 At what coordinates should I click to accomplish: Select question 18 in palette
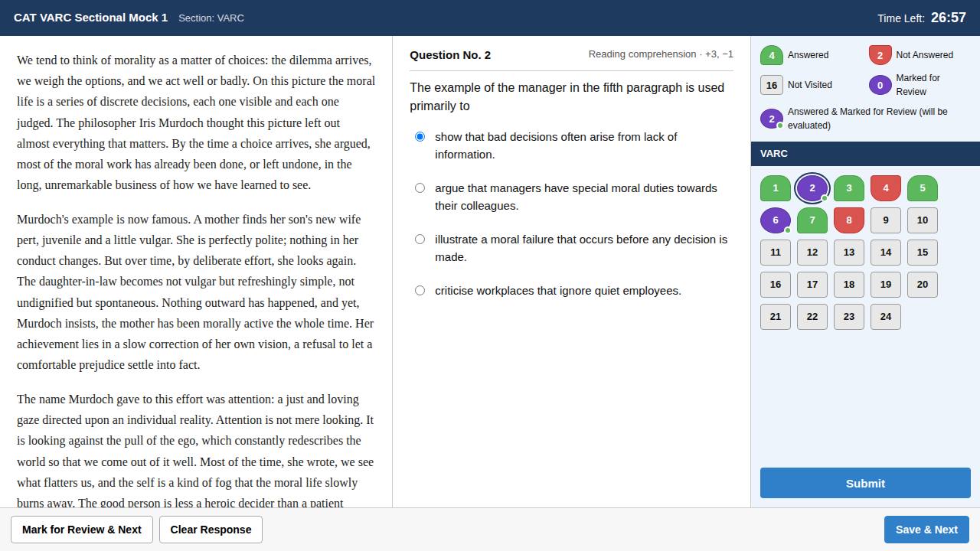coord(849,285)
